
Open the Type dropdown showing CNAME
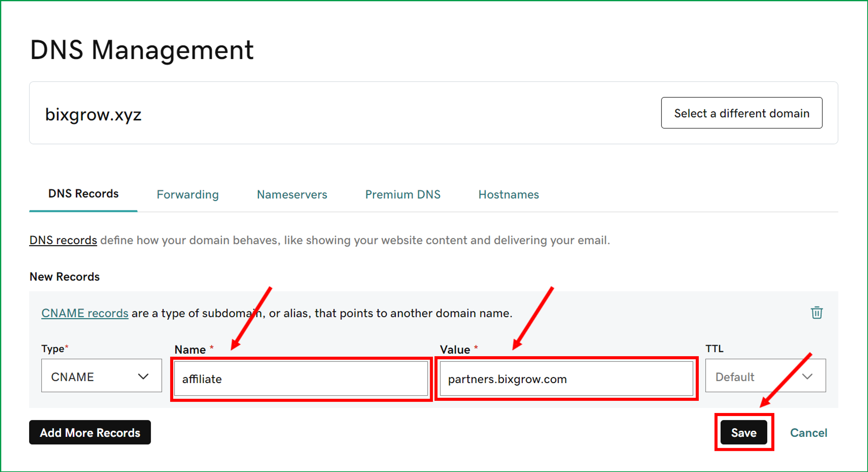pos(101,376)
